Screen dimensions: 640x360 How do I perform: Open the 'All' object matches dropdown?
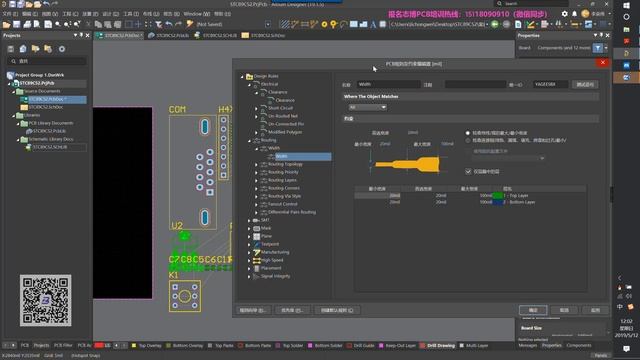click(x=367, y=107)
